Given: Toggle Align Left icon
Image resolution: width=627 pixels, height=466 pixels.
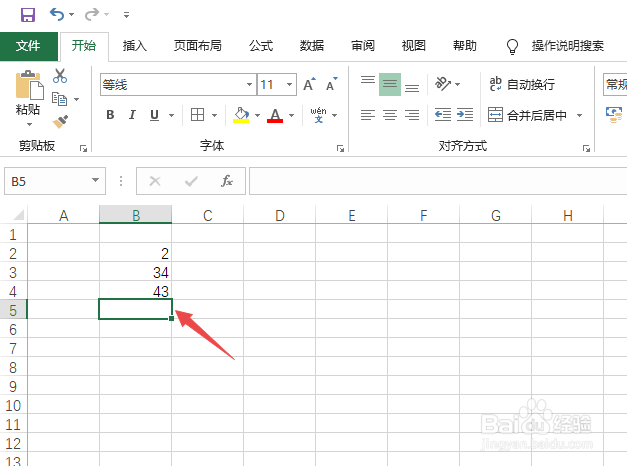Looking at the screenshot, I should point(368,115).
